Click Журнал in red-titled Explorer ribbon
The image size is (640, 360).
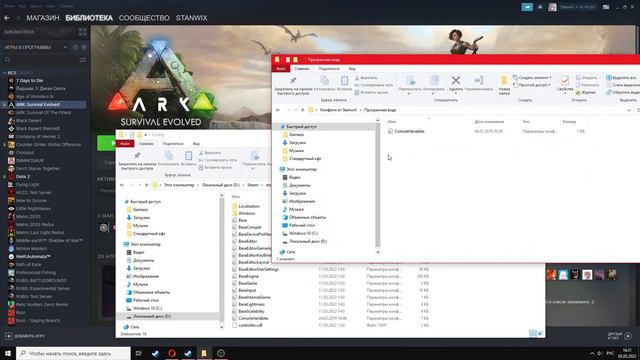(x=586, y=93)
